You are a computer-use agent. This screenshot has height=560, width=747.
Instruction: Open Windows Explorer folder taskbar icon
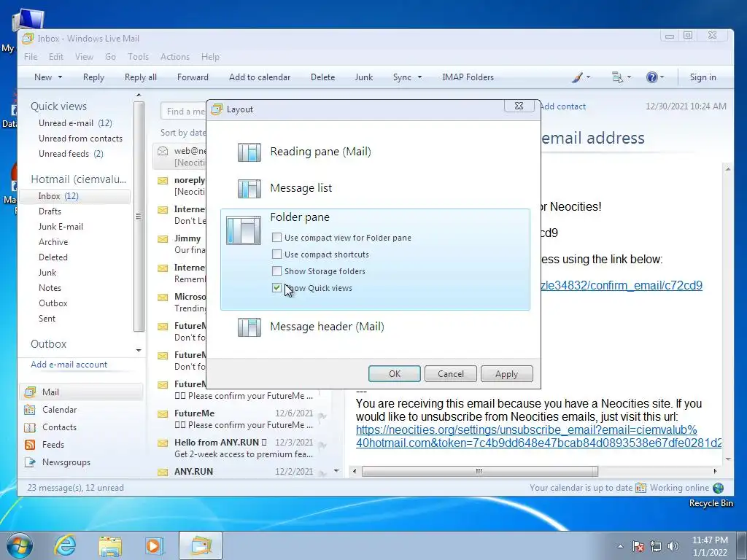point(110,546)
